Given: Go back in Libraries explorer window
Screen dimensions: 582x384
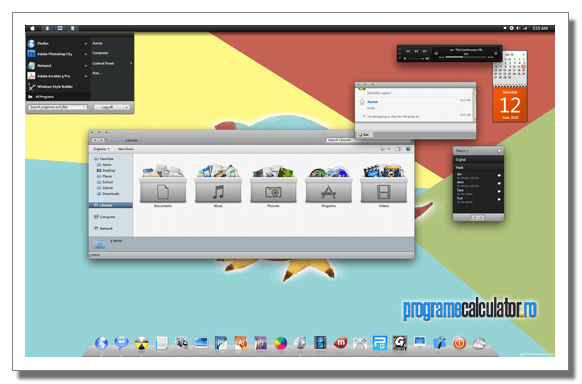Looking at the screenshot, I should pos(95,140).
